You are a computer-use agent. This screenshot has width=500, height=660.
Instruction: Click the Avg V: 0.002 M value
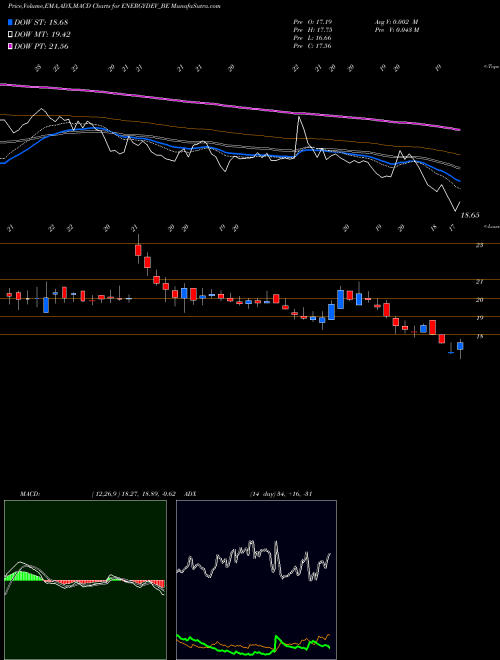point(396,22)
